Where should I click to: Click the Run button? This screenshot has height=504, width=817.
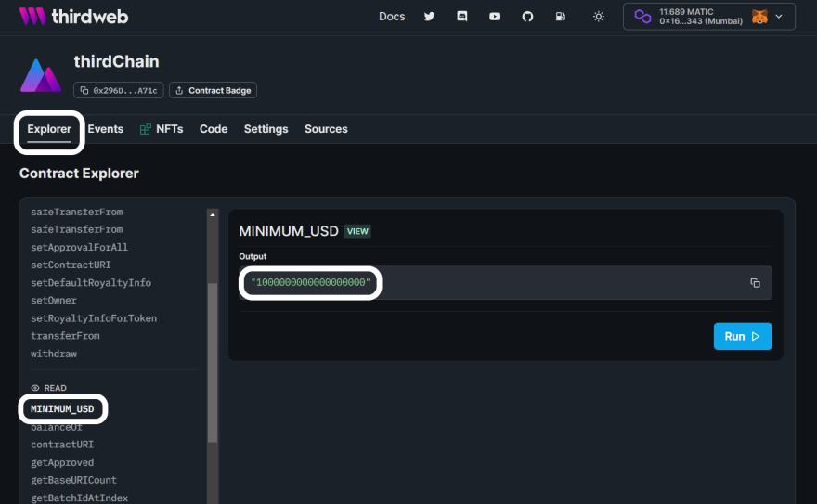743,336
